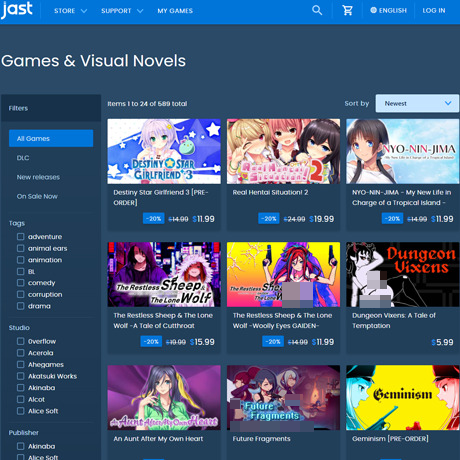This screenshot has height=460, width=460.
Task: Click Destiny Star Girlfriend 3 [PRE-ORDER] title
Action: 161,197
